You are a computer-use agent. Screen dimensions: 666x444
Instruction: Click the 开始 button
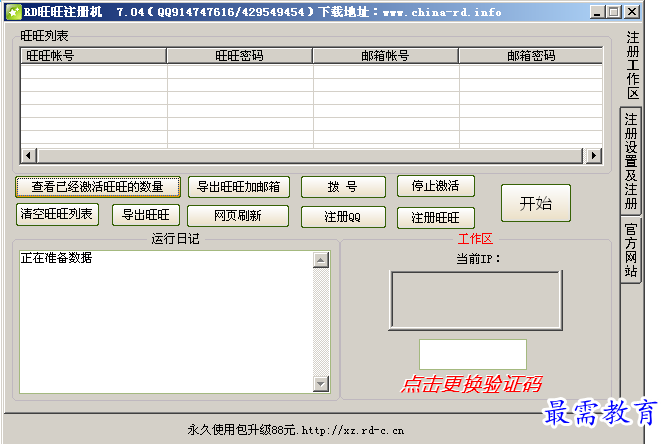click(x=536, y=203)
